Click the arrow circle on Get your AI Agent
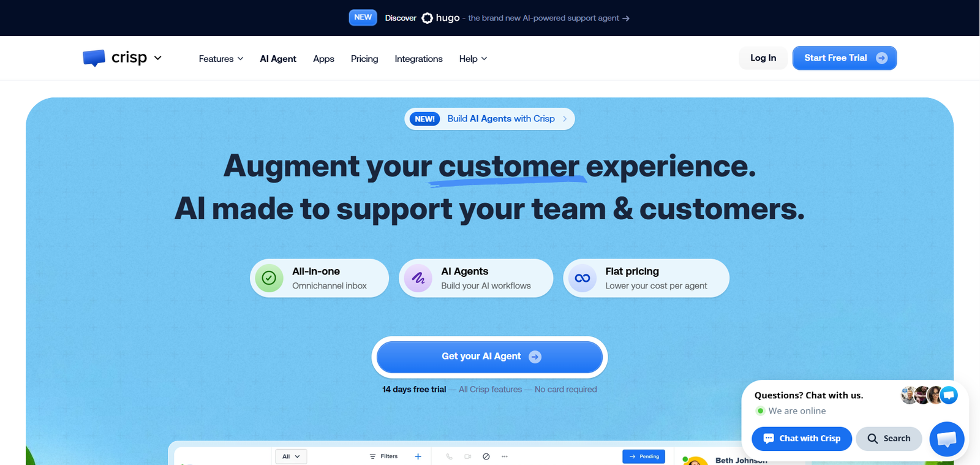980x465 pixels. coord(535,357)
